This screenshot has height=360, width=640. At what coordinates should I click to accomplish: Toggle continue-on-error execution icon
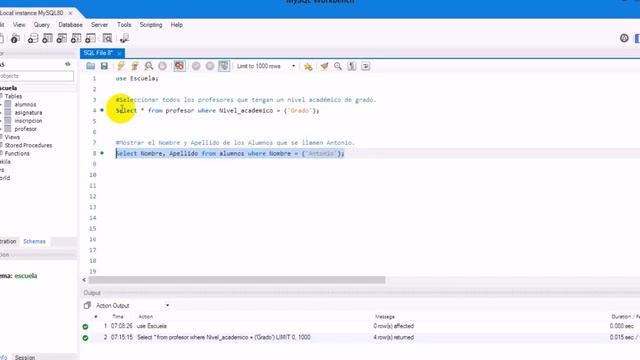coord(179,66)
